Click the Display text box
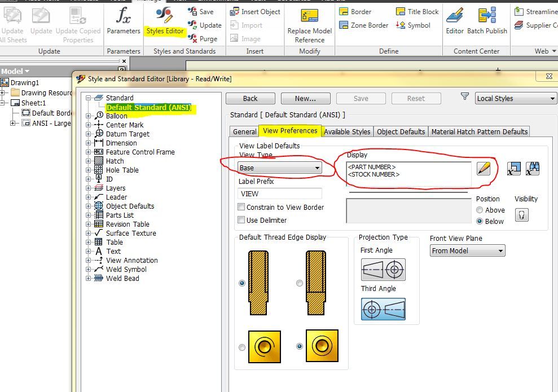Screen dimensions: 558x392 409,174
